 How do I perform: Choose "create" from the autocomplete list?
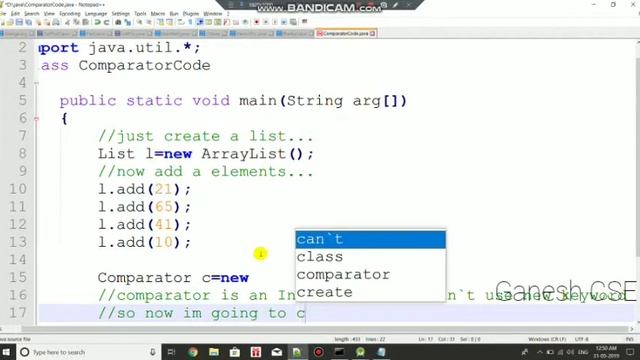pos(370,292)
